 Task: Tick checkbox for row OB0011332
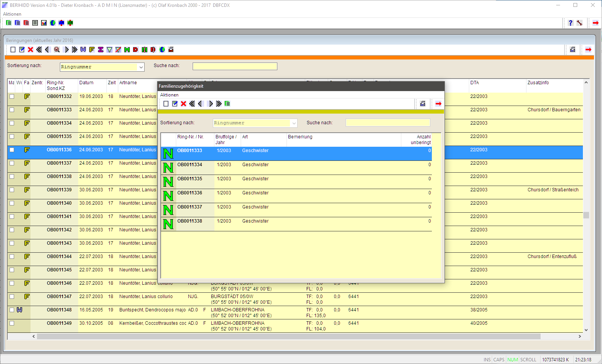12,96
